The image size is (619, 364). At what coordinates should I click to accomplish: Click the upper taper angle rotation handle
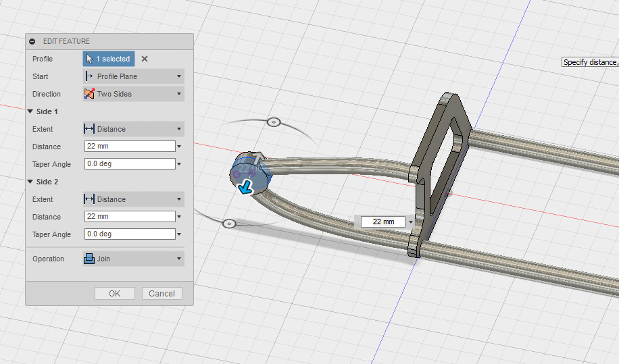[x=273, y=122]
